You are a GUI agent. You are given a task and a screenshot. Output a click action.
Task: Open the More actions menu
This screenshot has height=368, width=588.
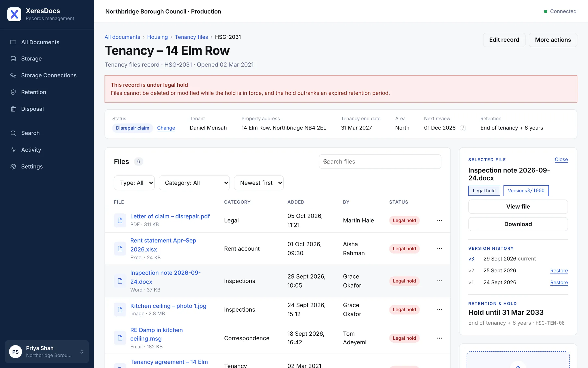click(553, 40)
